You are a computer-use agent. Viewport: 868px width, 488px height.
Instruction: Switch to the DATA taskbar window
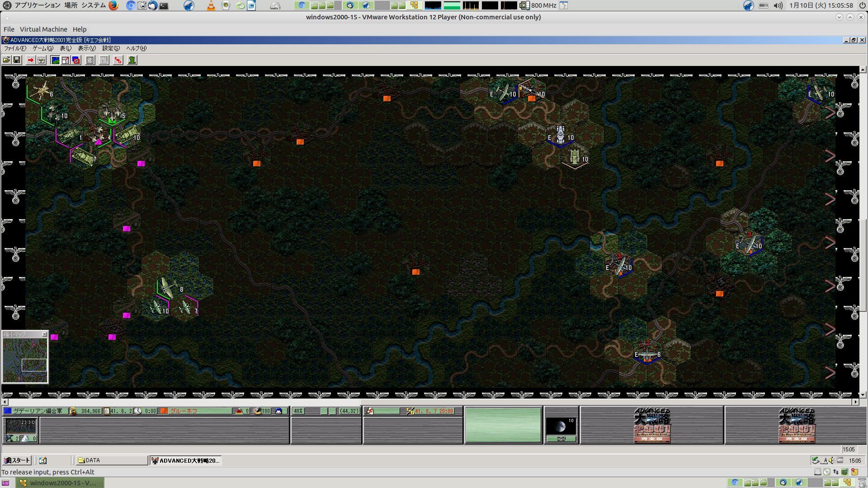111,460
